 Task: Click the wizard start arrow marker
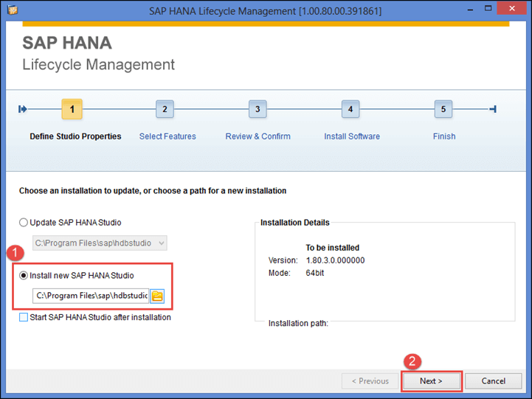[23, 109]
